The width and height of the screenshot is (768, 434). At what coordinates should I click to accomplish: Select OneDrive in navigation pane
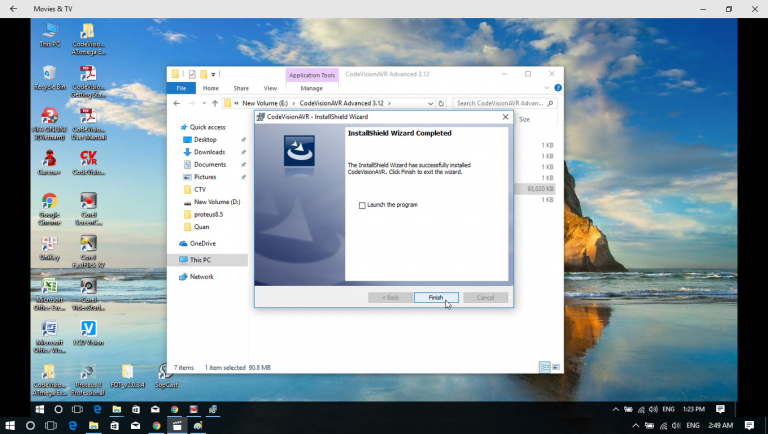(x=203, y=243)
